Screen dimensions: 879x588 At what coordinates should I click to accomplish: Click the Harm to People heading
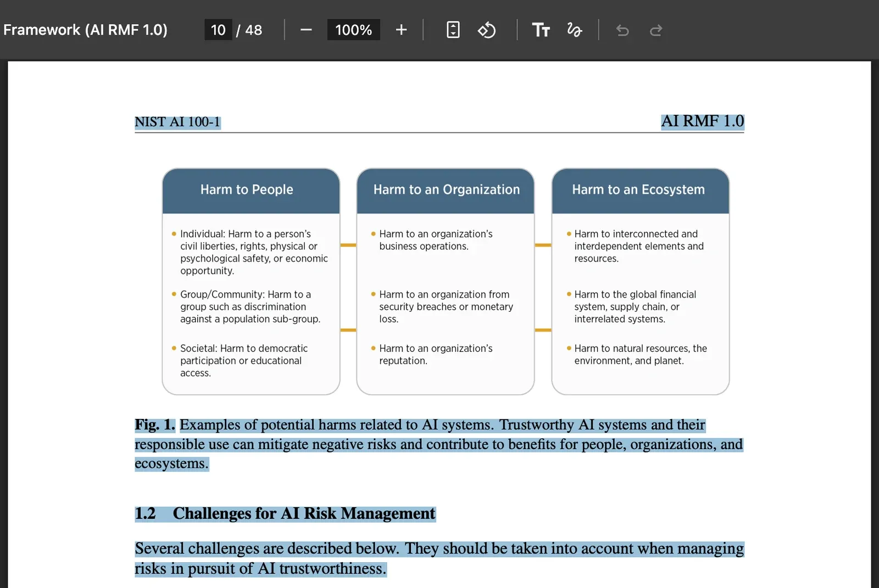pos(247,189)
